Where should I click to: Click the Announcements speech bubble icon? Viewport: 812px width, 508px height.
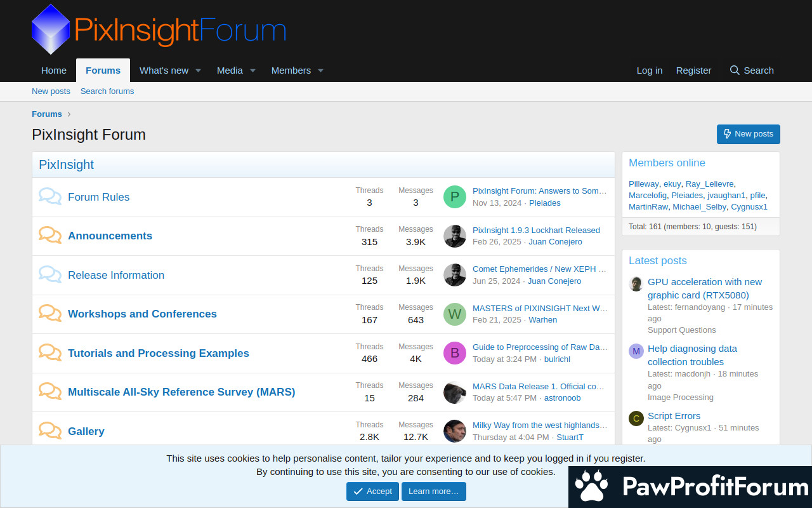coord(50,236)
